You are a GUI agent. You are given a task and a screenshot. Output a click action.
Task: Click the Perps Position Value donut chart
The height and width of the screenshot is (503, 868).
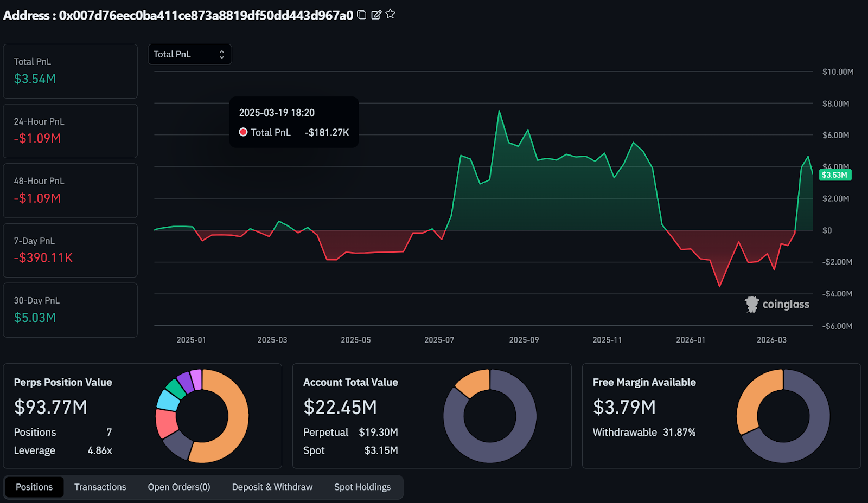click(203, 416)
